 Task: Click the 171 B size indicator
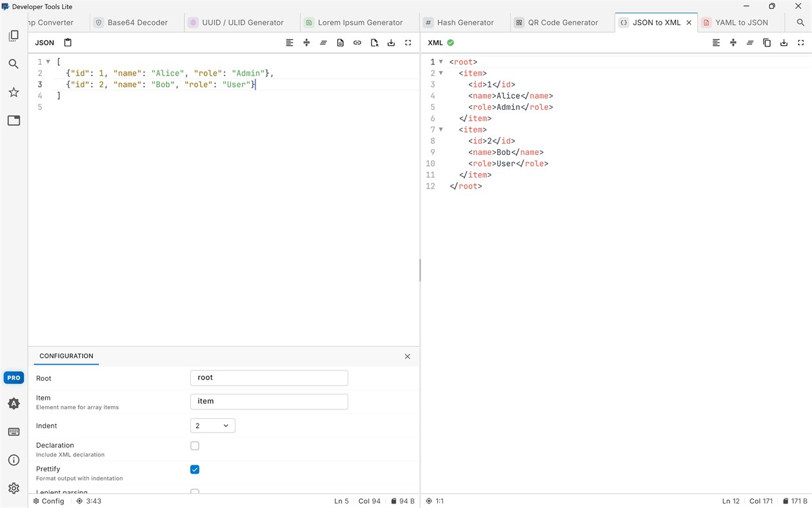795,501
